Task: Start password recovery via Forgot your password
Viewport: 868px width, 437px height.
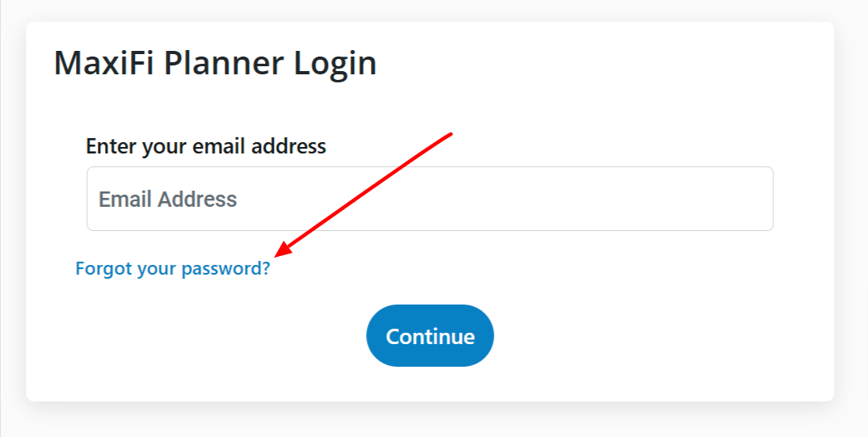Action: tap(173, 268)
